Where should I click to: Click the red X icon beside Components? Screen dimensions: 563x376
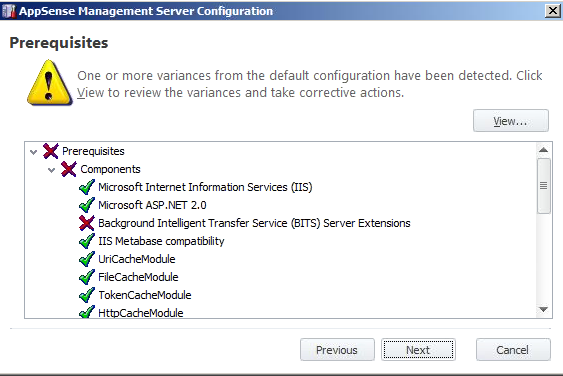tap(69, 169)
